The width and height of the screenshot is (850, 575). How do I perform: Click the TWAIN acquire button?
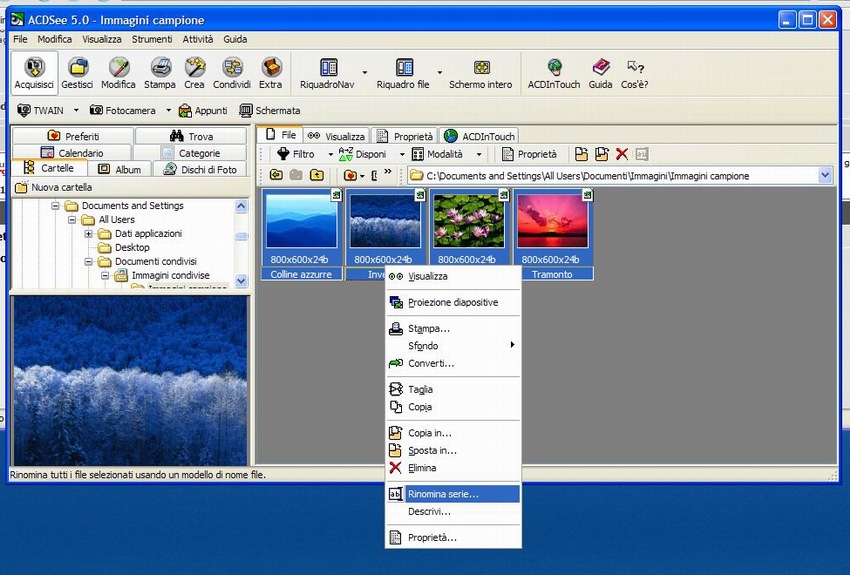pos(41,111)
